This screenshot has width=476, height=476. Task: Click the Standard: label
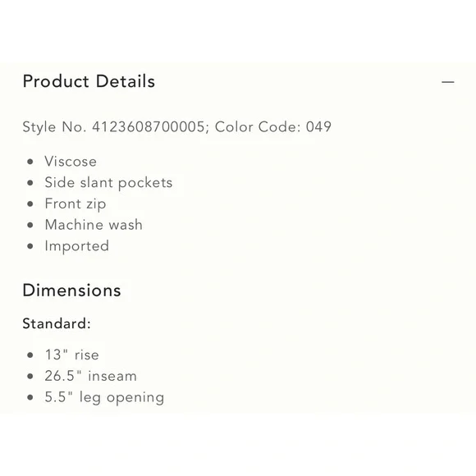tap(57, 323)
